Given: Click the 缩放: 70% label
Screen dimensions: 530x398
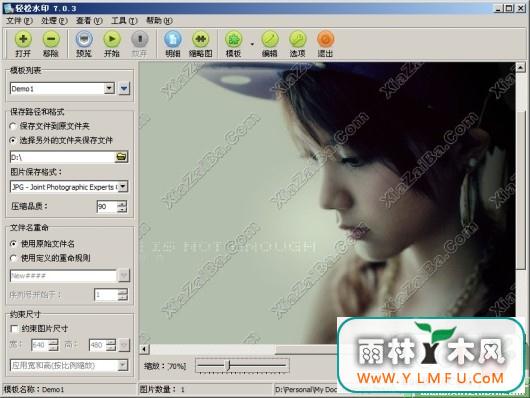Looking at the screenshot, I should 165,366.
